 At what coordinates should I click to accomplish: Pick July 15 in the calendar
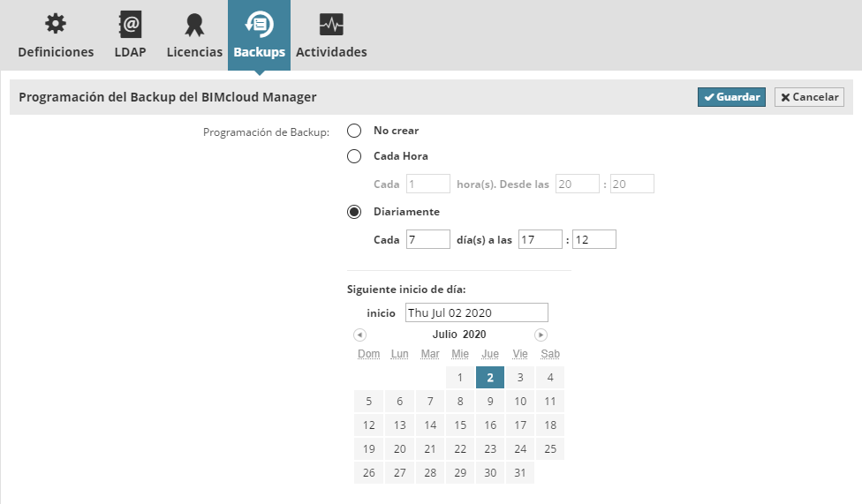click(460, 425)
